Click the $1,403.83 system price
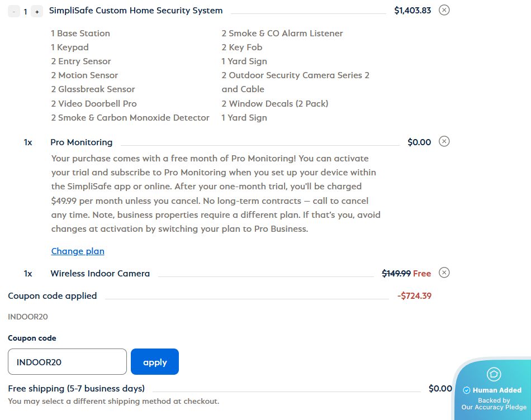531x420 pixels. coord(413,10)
